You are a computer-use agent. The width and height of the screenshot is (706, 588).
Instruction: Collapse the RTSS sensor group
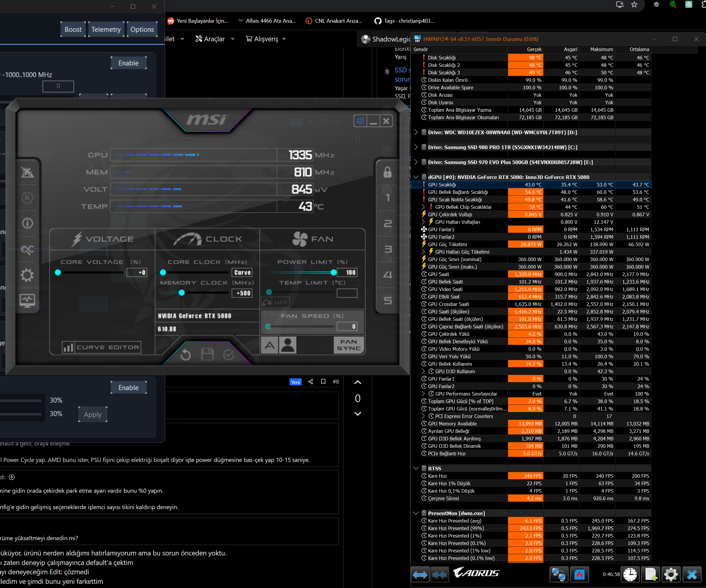pos(416,468)
